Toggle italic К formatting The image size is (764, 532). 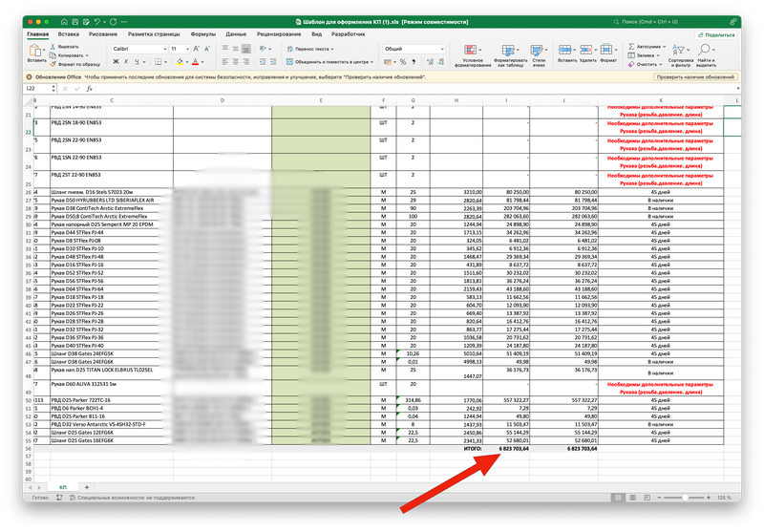(x=126, y=62)
